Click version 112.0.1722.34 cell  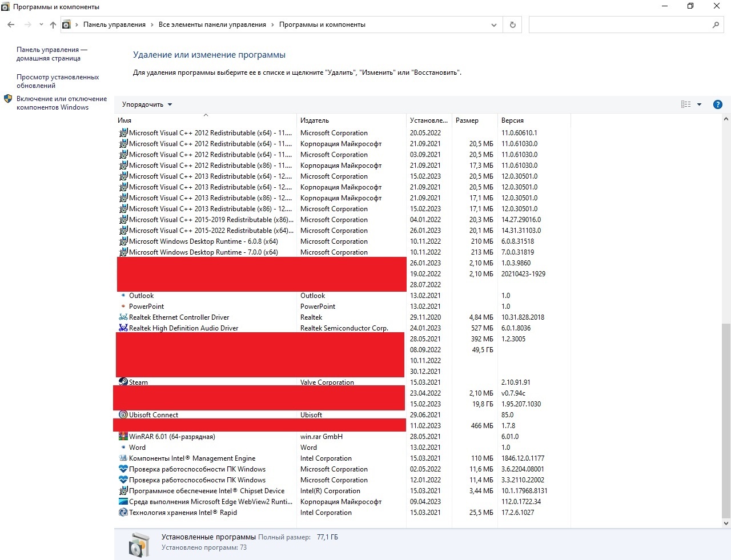pos(521,502)
